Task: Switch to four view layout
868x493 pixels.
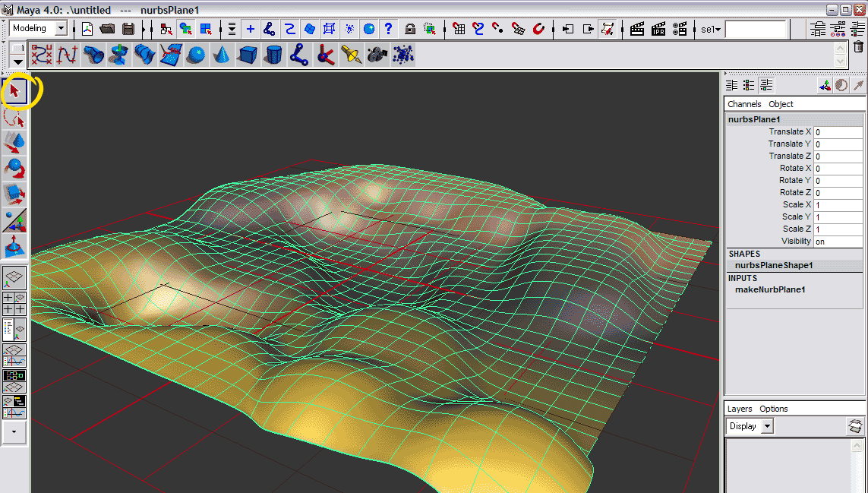Action: click(14, 304)
